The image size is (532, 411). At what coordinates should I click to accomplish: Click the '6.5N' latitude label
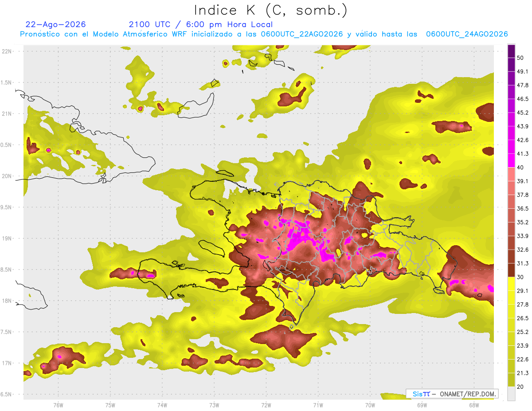(7, 394)
